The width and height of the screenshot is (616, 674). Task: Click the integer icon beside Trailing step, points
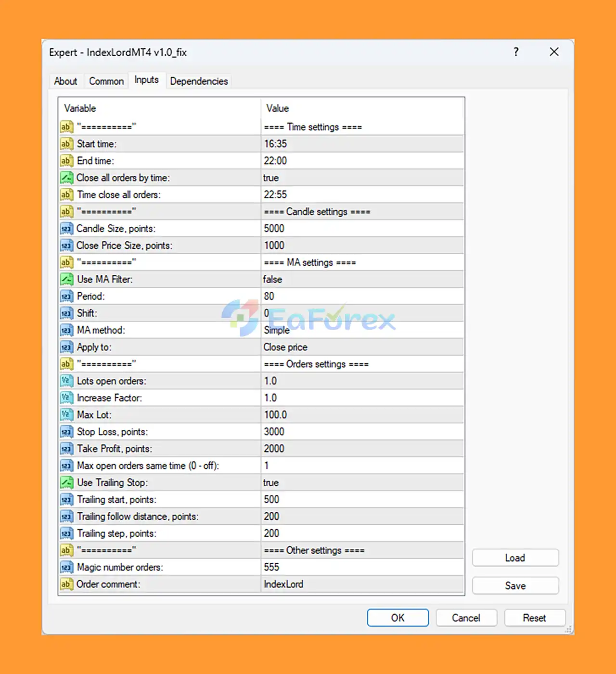(66, 533)
